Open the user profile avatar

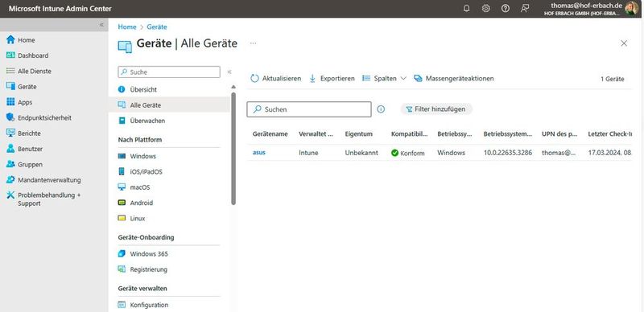631,8
